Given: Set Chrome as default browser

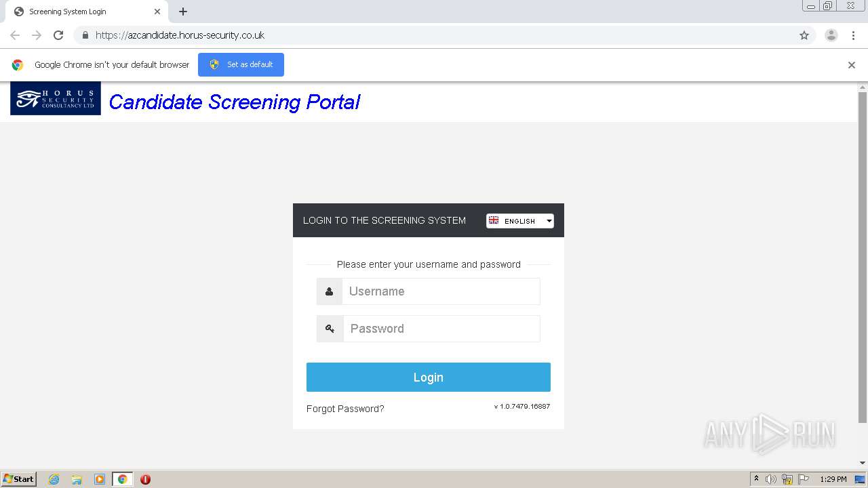Looking at the screenshot, I should [241, 65].
